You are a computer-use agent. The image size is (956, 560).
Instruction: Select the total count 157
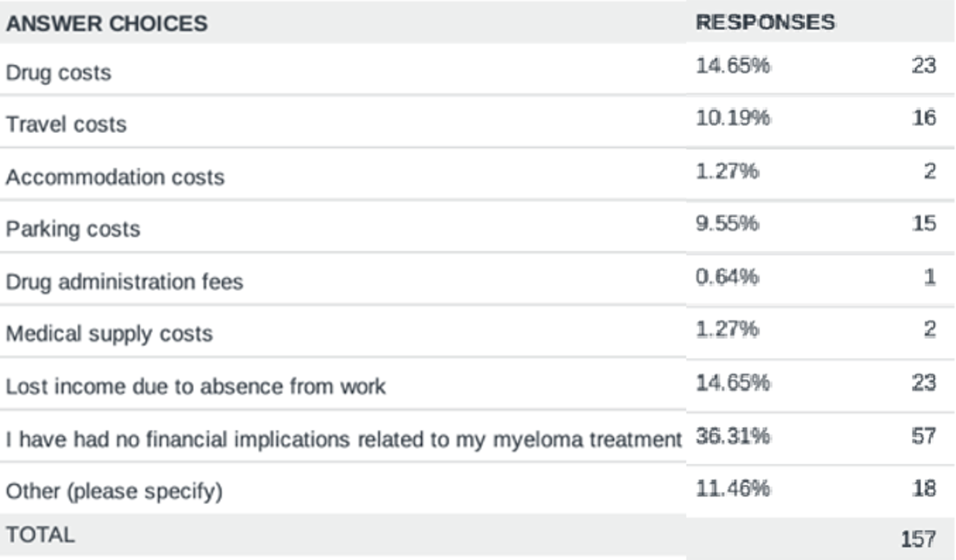pos(918,539)
